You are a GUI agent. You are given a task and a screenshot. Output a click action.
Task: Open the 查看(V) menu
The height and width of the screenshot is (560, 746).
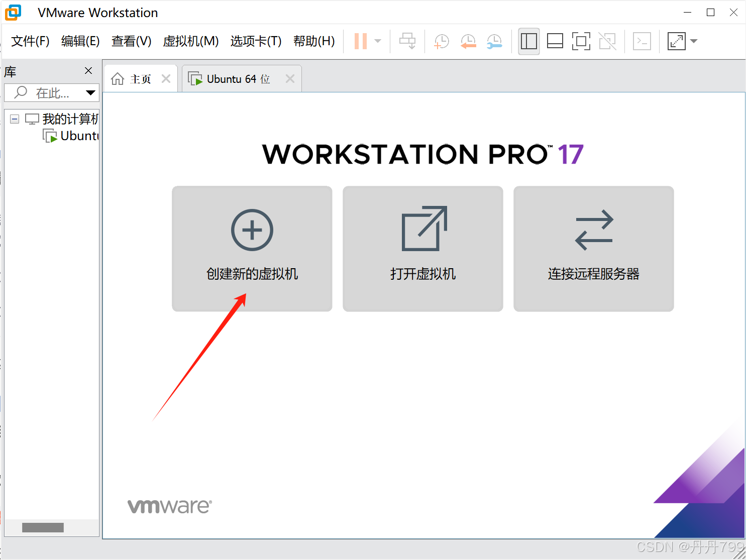[x=132, y=41]
